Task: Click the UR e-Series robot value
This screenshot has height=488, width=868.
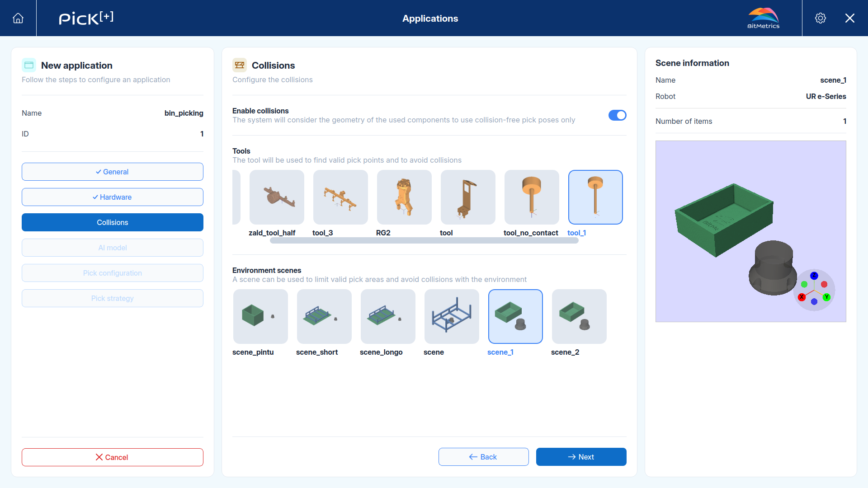Action: pyautogui.click(x=826, y=96)
